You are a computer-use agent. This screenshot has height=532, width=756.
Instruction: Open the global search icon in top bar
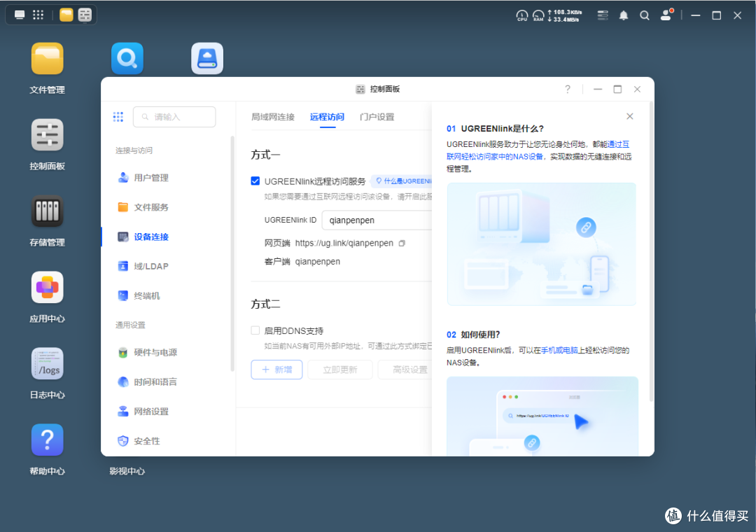click(x=645, y=15)
